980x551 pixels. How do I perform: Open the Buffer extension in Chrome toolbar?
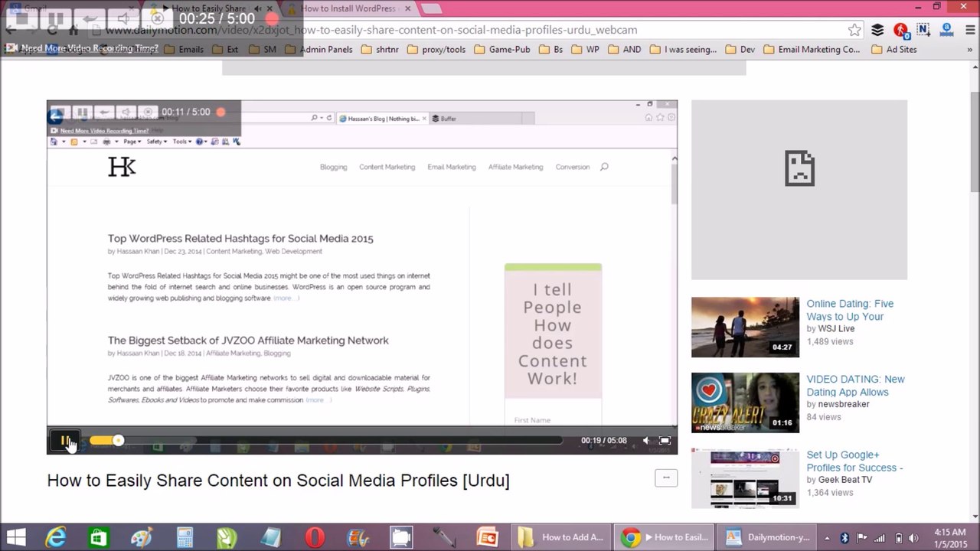pos(877,30)
